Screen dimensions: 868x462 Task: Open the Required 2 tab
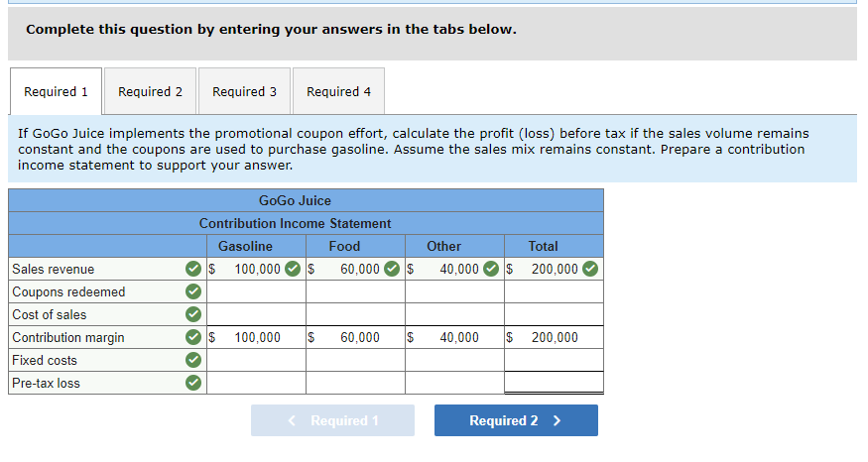pos(150,91)
